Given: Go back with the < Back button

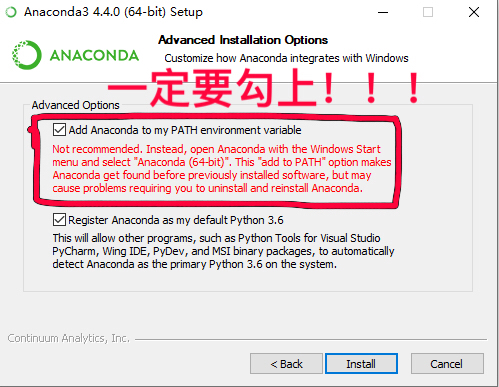Looking at the screenshot, I should 286,364.
